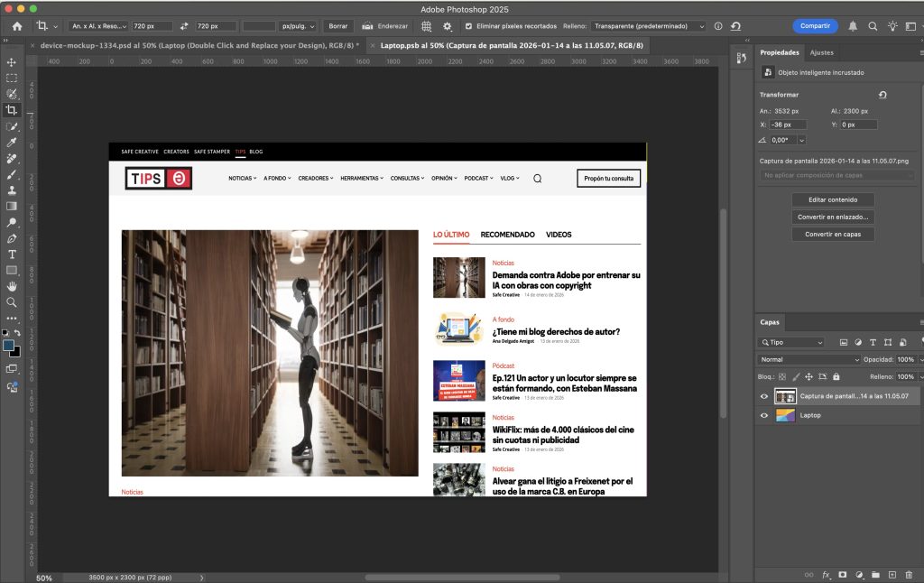Open the crop overlay grid options
This screenshot has width=924, height=583.
(426, 26)
